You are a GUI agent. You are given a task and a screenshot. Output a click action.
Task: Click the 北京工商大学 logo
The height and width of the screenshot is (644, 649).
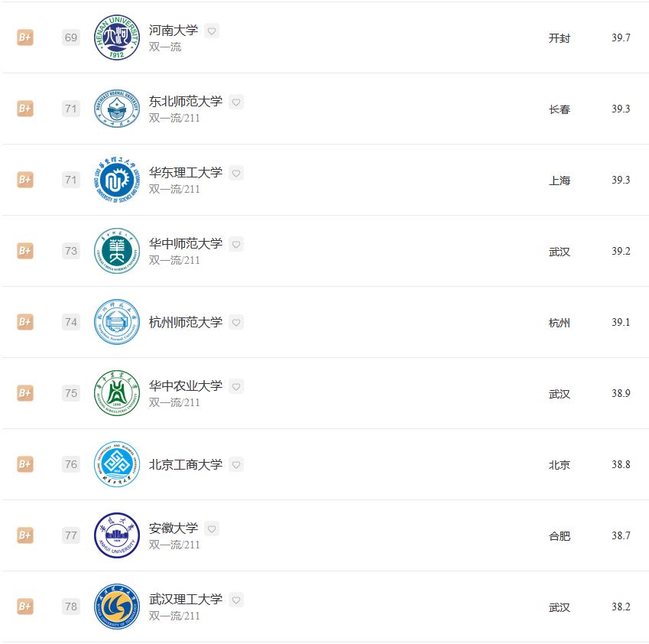(x=115, y=464)
